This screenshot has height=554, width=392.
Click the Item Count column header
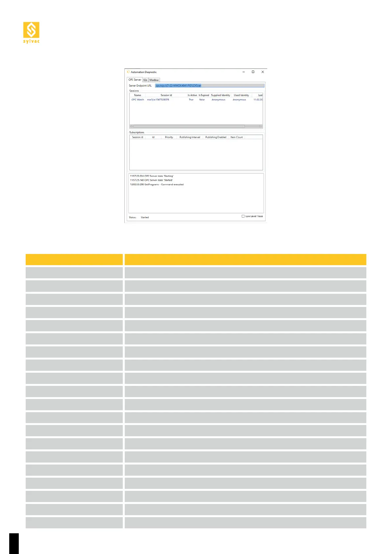click(x=237, y=137)
